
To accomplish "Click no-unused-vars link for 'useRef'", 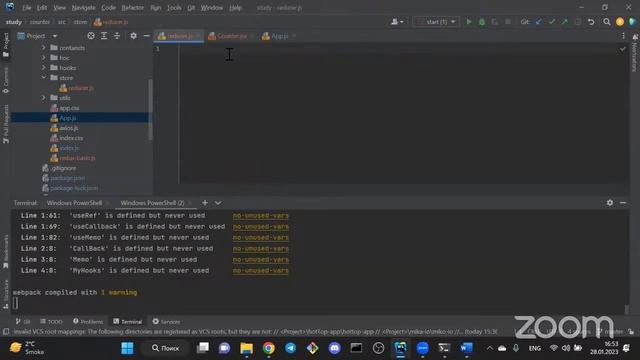I will 260,216.
